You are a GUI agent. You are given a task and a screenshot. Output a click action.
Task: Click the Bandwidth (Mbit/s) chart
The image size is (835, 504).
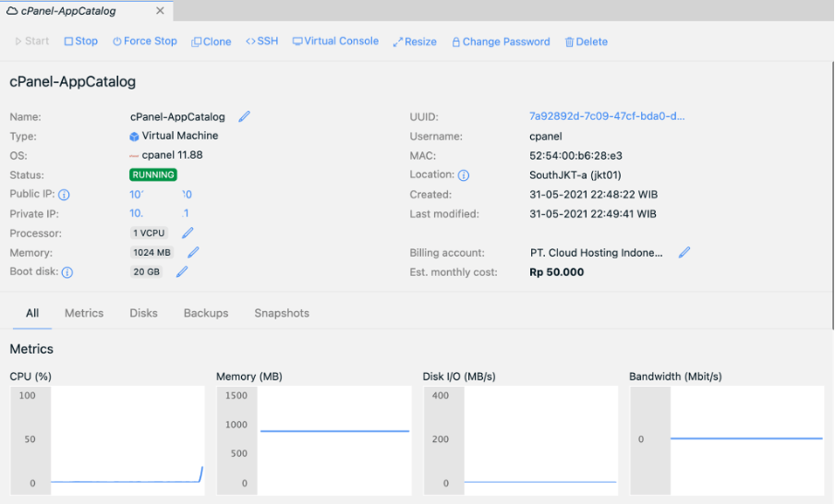(727, 440)
